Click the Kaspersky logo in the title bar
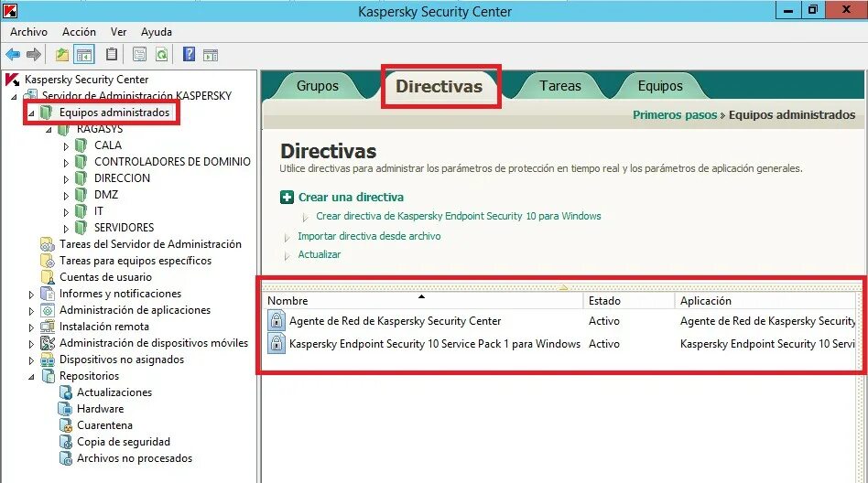Image resolution: width=868 pixels, height=483 pixels. 9,10
